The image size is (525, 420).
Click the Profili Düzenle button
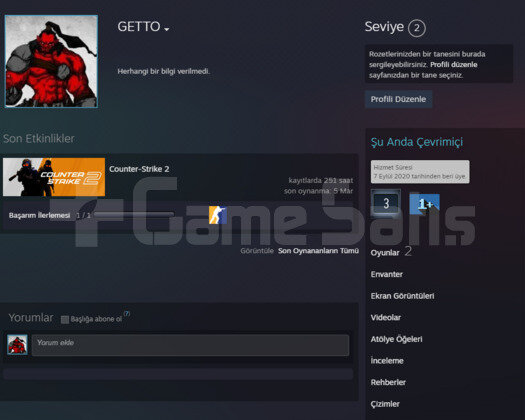398,99
